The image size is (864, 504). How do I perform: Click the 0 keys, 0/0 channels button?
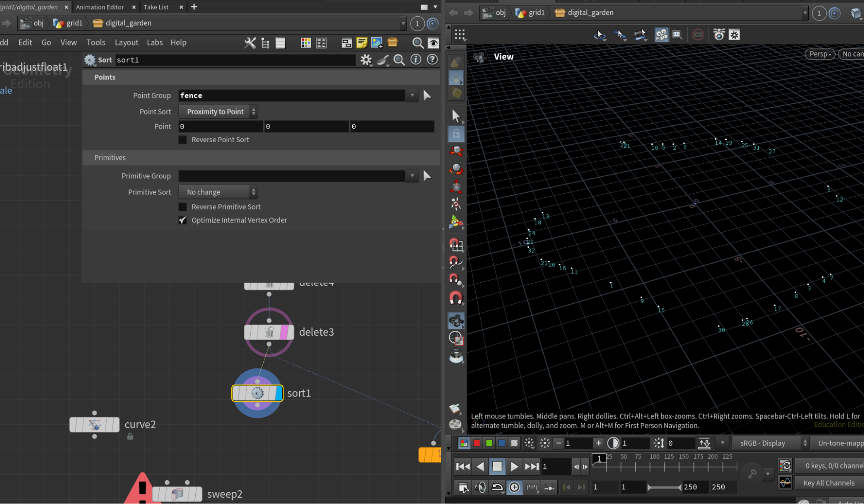pos(830,466)
